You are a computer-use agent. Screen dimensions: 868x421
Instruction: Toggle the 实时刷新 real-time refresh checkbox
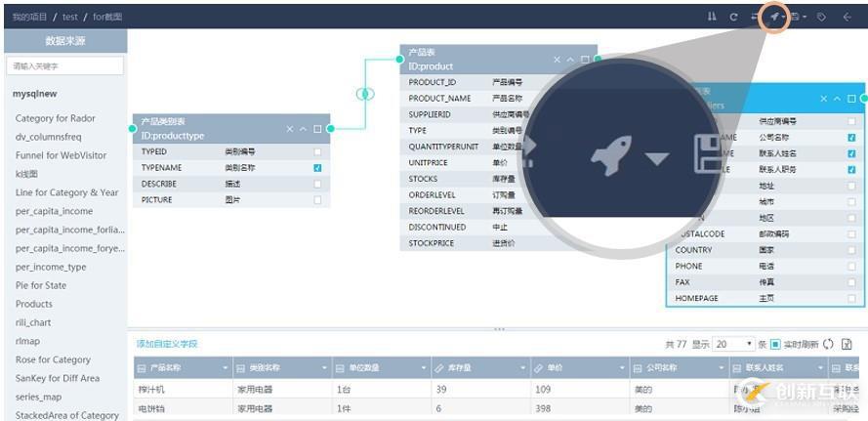click(775, 345)
